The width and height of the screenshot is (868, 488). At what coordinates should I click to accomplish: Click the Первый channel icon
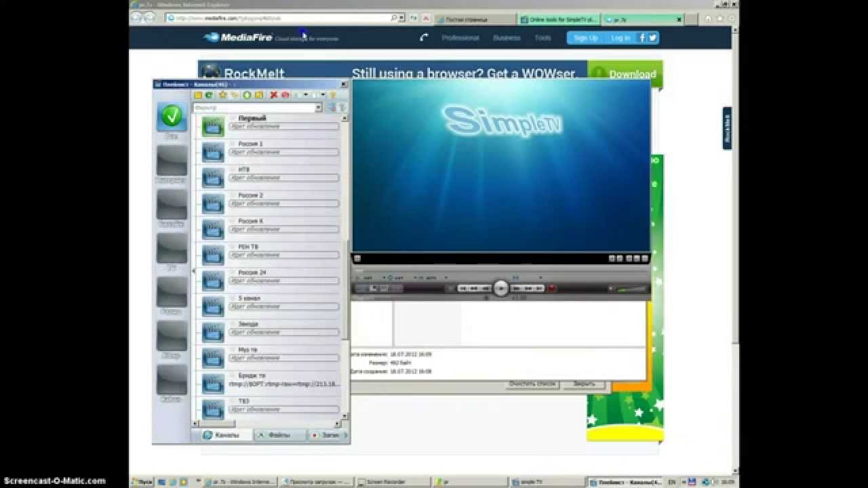point(213,126)
